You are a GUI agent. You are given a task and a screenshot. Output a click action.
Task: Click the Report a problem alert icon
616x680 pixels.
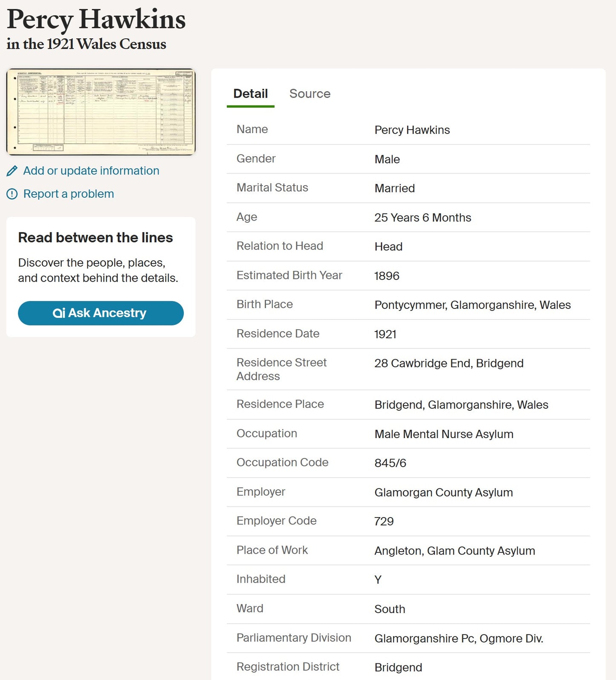12,194
